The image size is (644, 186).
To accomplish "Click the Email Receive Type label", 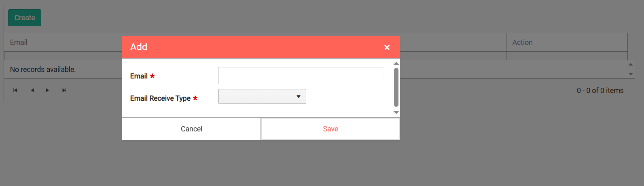I will click(x=160, y=98).
